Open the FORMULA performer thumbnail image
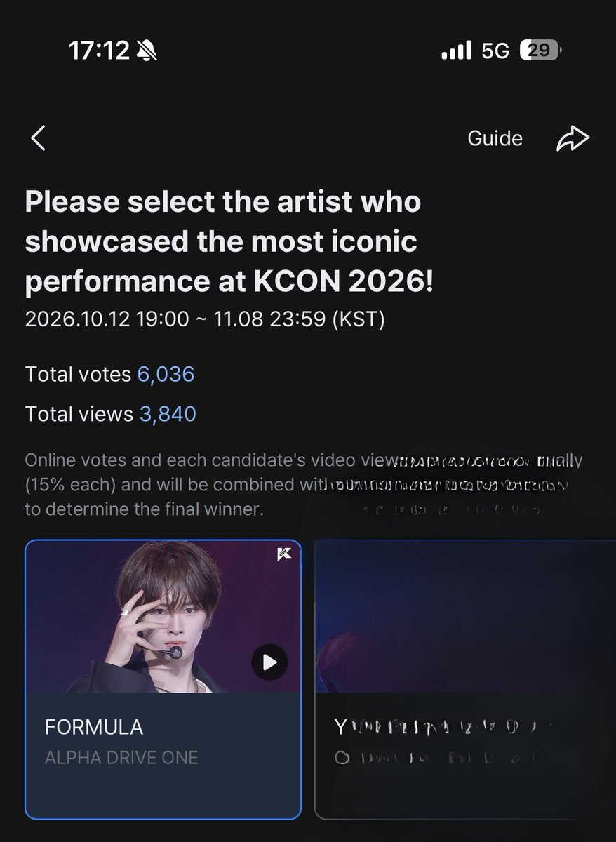The width and height of the screenshot is (616, 842). 163,617
